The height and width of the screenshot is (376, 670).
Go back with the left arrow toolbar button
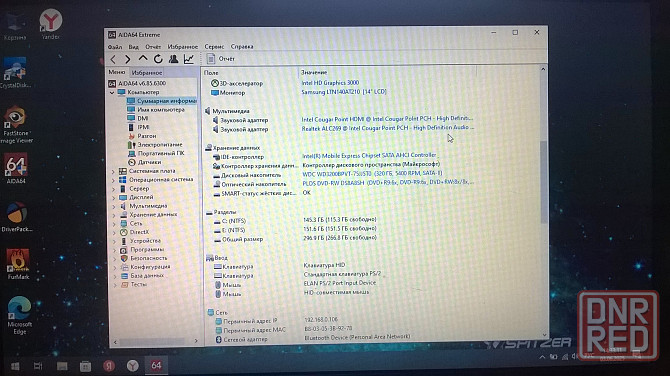(x=113, y=59)
